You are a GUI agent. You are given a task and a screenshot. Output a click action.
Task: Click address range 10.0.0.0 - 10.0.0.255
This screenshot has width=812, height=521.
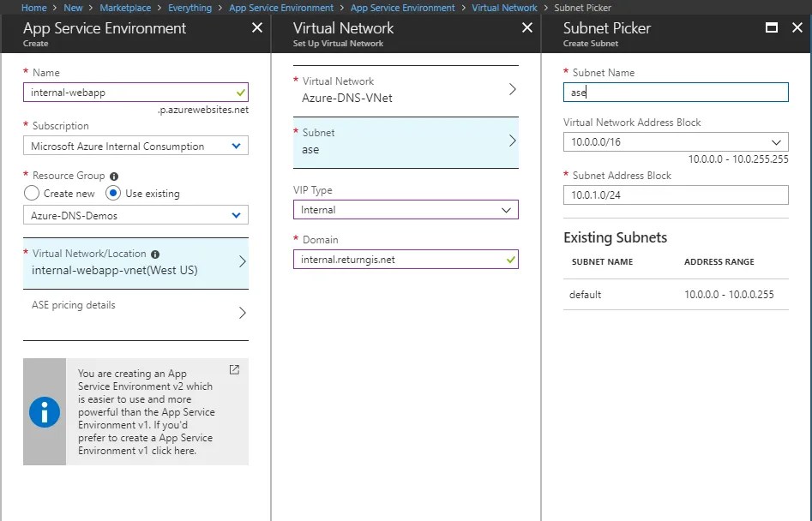pos(729,295)
